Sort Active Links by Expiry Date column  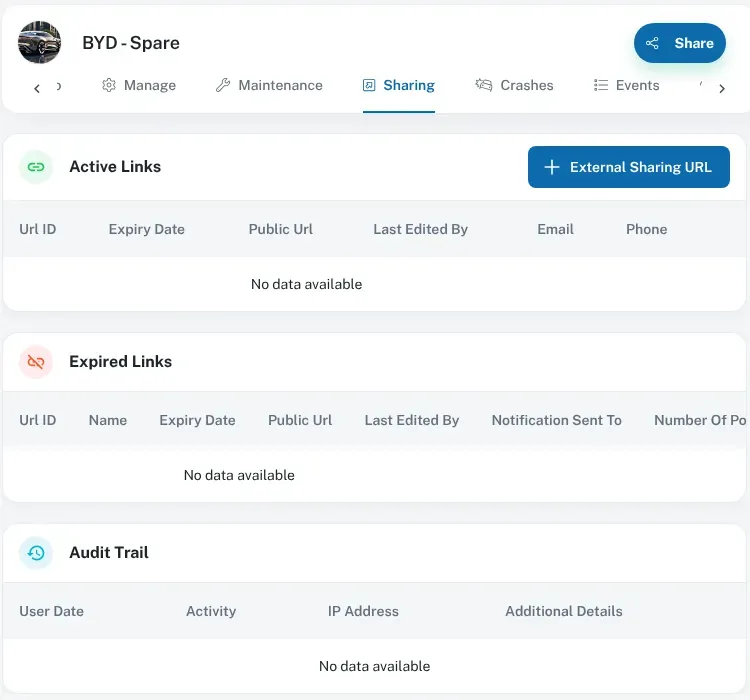(146, 229)
